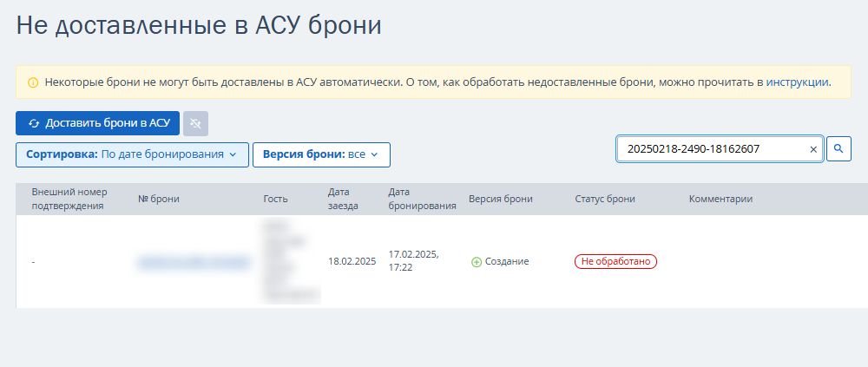Click the 18.02.2025 check-in date cell
This screenshot has width=868, height=367.
coord(352,261)
